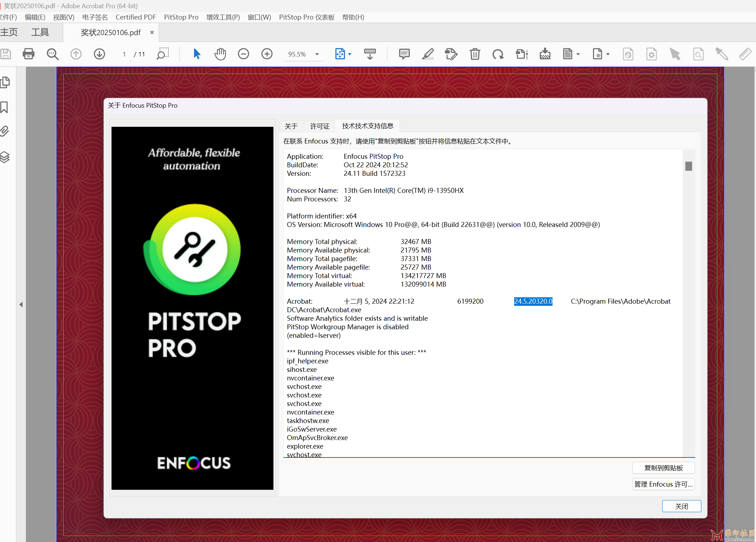Switch to the 许可证 tab
The width and height of the screenshot is (756, 542).
(x=320, y=126)
